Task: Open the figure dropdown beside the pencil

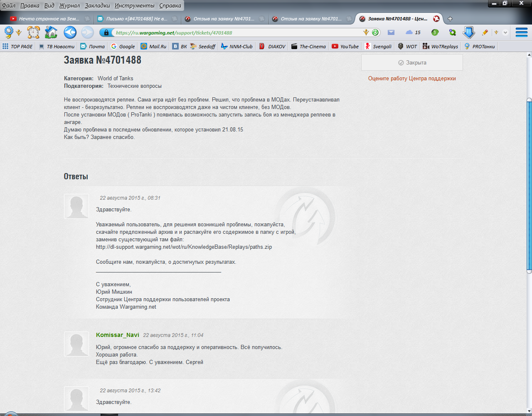Action: [x=496, y=32]
